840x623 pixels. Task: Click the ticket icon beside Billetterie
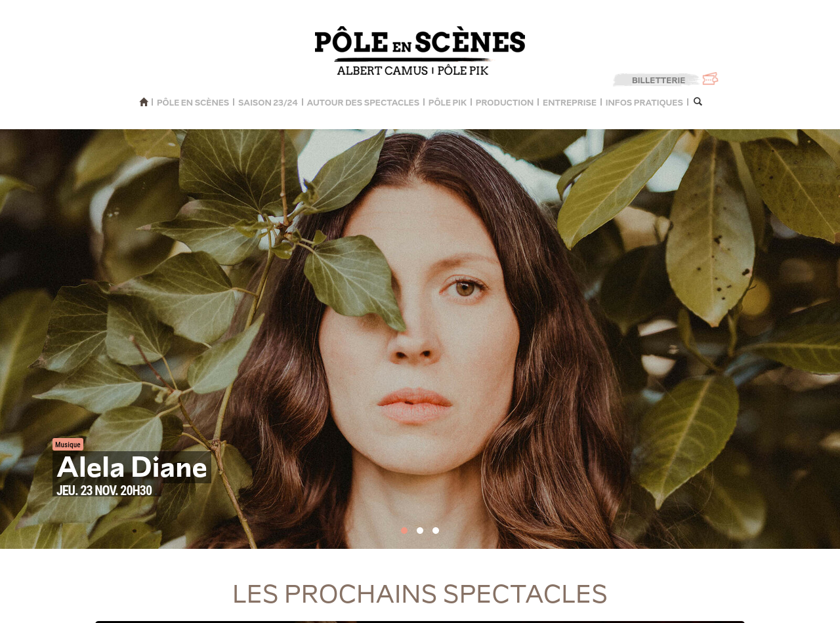pos(710,79)
